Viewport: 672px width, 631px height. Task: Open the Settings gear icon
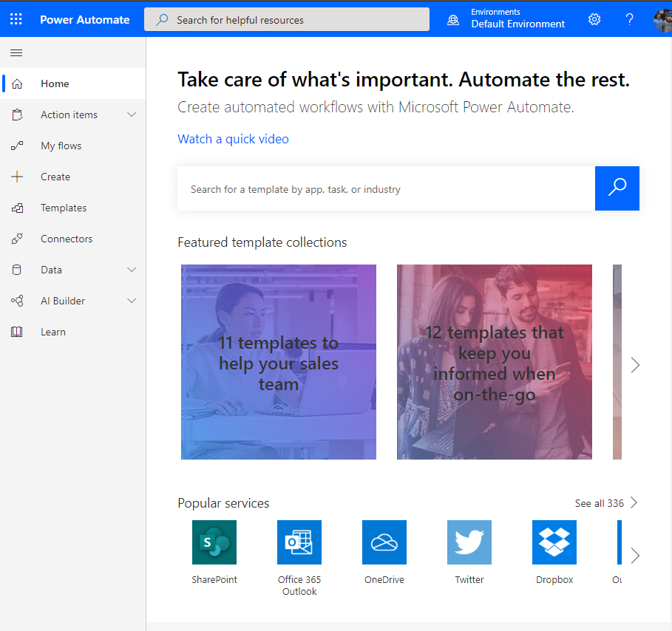[x=594, y=19]
